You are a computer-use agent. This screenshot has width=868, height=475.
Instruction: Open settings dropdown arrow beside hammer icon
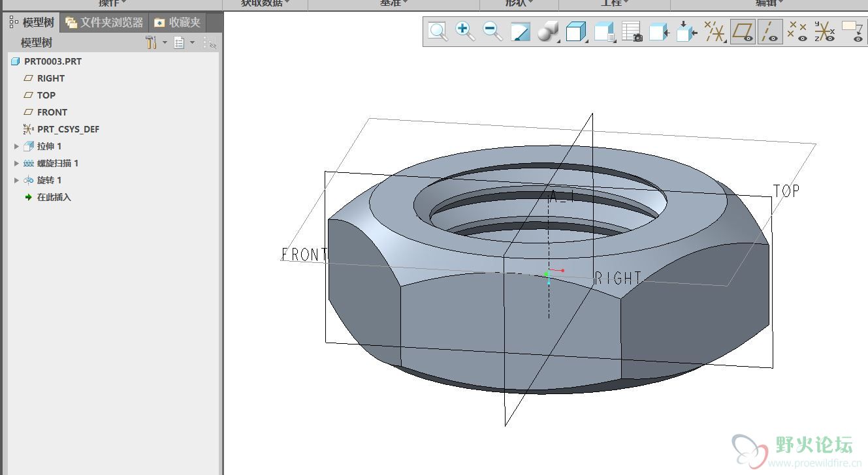pyautogui.click(x=165, y=43)
